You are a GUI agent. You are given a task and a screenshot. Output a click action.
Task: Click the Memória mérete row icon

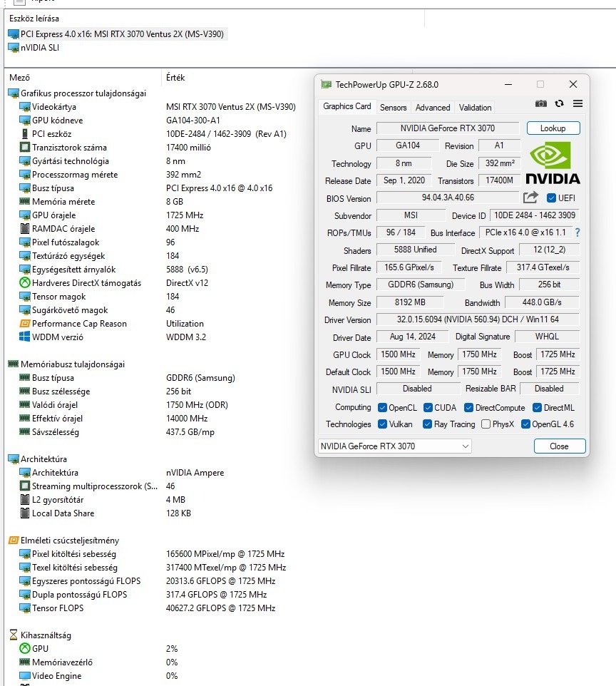pos(25,202)
